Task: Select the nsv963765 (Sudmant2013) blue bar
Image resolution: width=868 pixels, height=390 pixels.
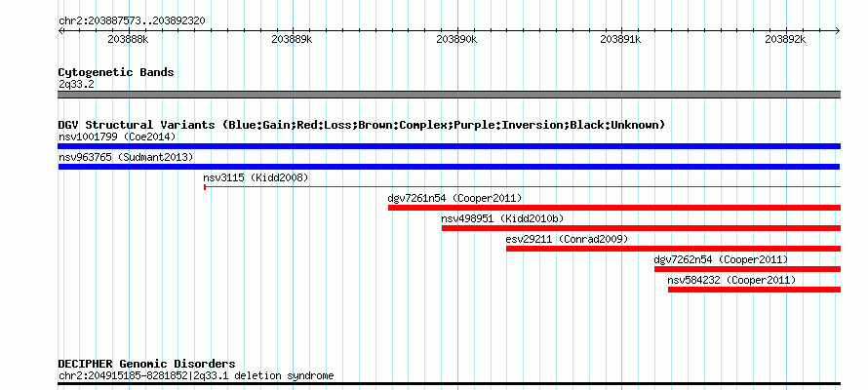Action: coord(449,167)
